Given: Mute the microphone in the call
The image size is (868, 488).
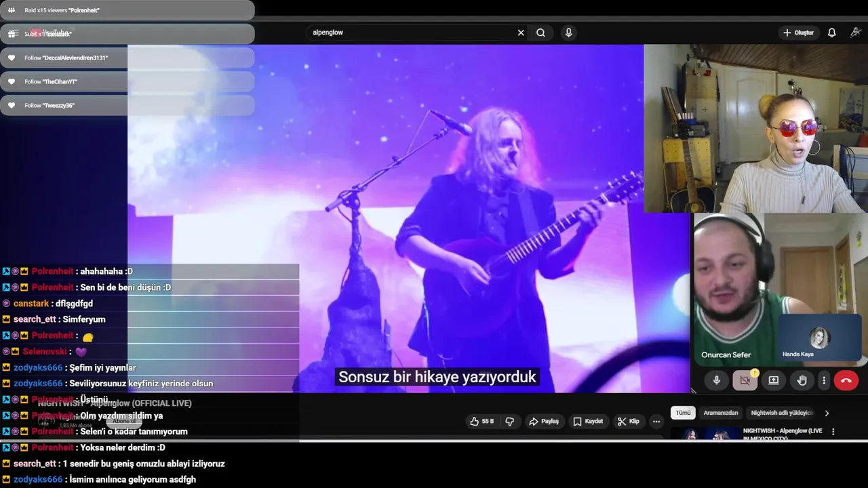Looking at the screenshot, I should coord(716,380).
